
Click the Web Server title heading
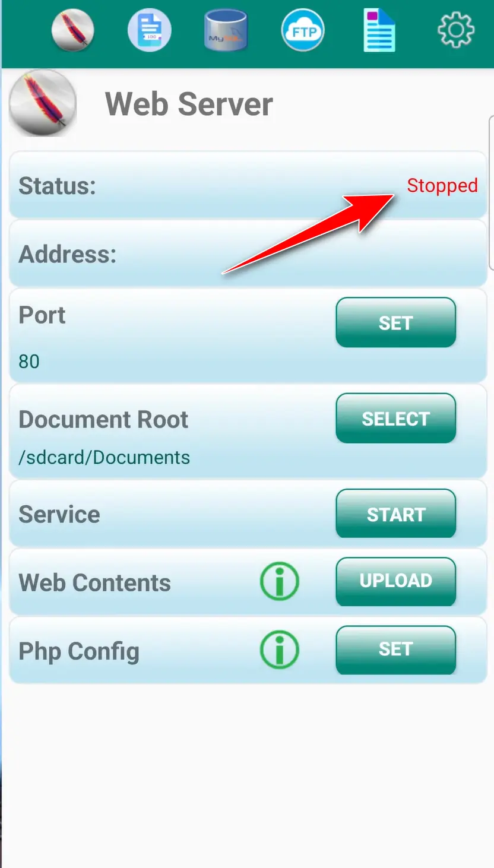189,104
